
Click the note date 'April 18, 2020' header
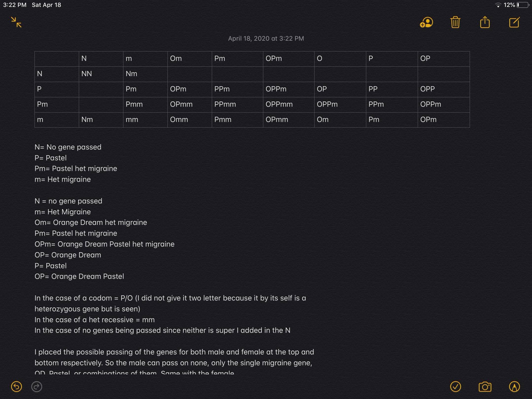(266, 38)
